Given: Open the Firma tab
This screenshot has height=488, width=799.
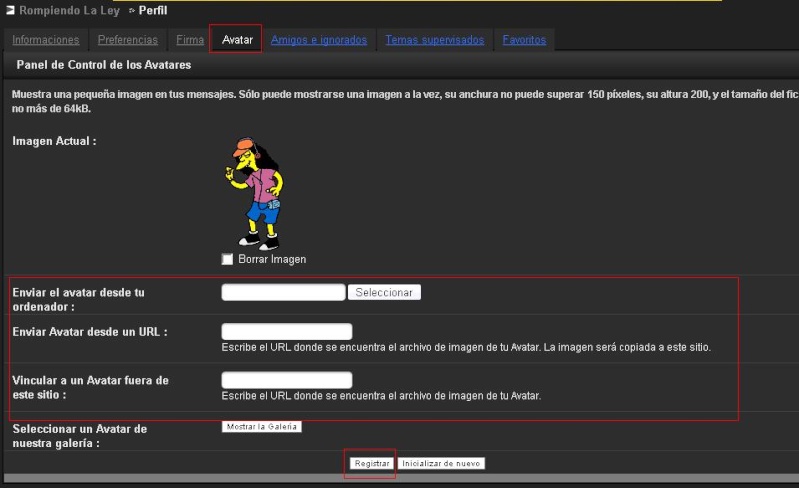Looking at the screenshot, I should pyautogui.click(x=190, y=40).
